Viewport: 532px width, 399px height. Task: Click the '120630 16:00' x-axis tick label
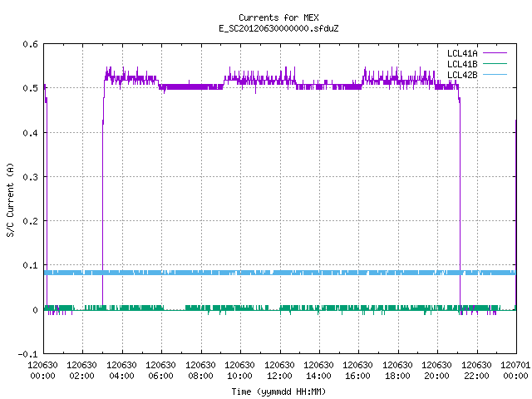[358, 371]
